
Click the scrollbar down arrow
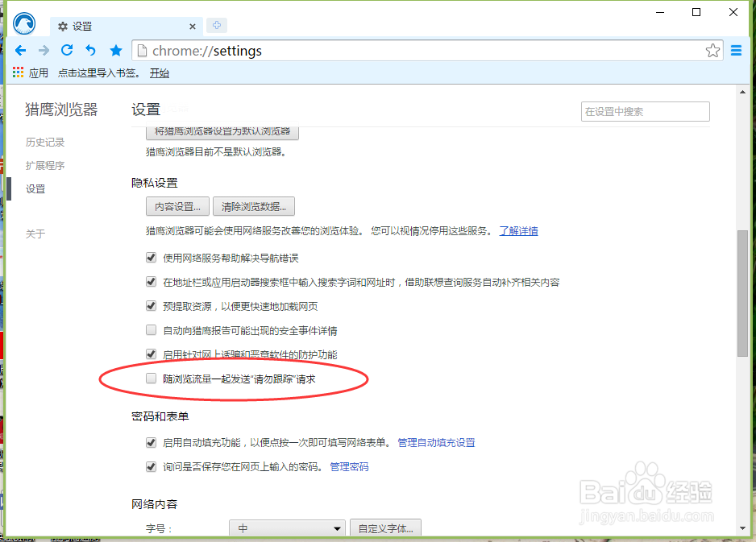[742, 528]
